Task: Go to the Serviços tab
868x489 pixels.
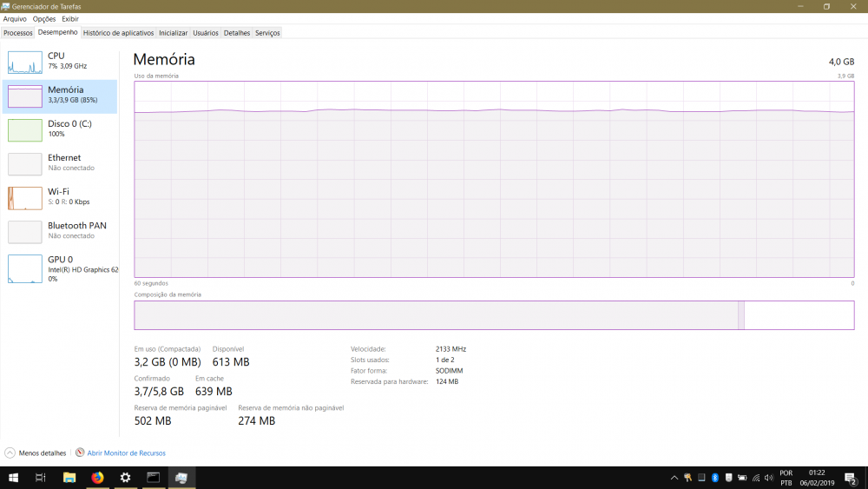Action: 267,33
